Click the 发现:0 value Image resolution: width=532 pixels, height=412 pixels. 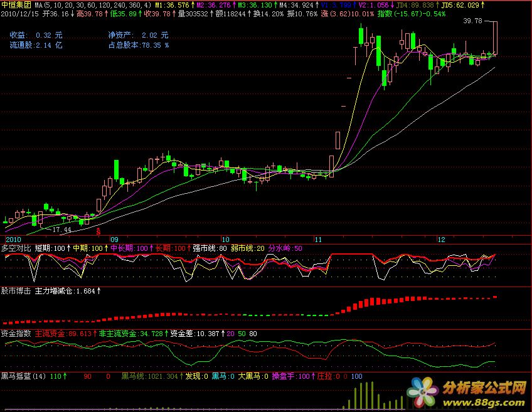click(x=197, y=376)
